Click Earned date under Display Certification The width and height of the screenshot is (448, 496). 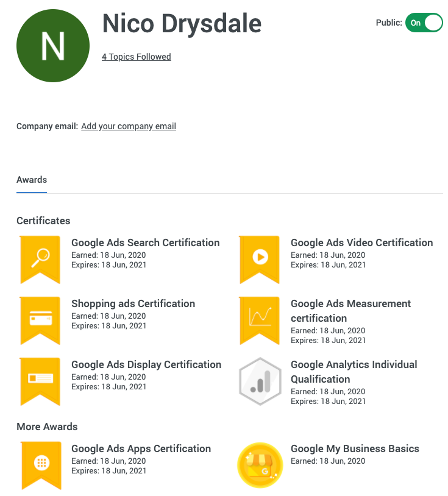pyautogui.click(x=108, y=377)
